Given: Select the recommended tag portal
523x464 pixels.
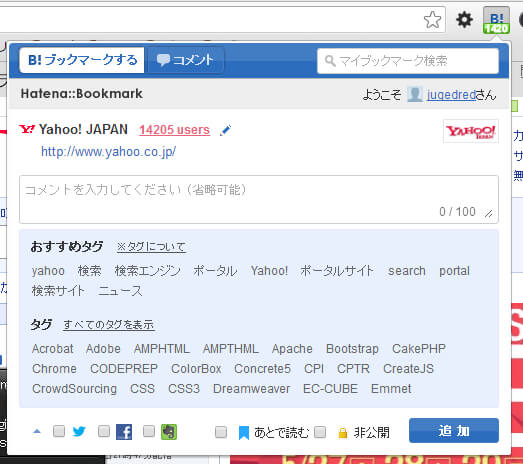Looking at the screenshot, I should [454, 271].
